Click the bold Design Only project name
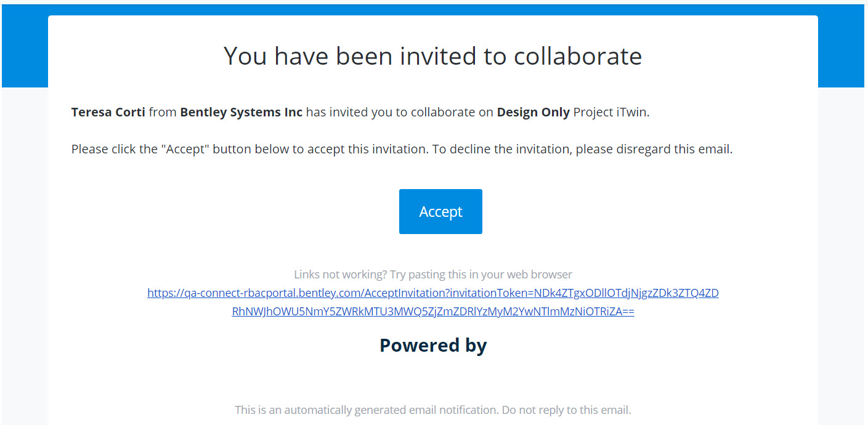868x425 pixels. click(533, 112)
